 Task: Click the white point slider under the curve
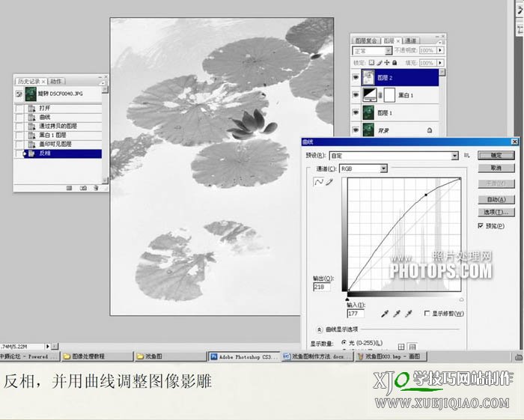point(462,299)
